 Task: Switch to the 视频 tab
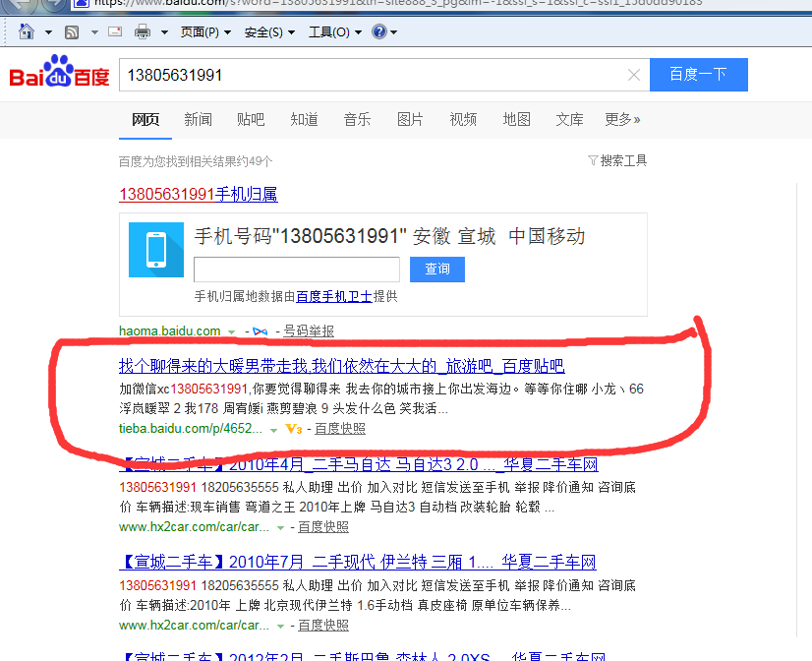[463, 120]
